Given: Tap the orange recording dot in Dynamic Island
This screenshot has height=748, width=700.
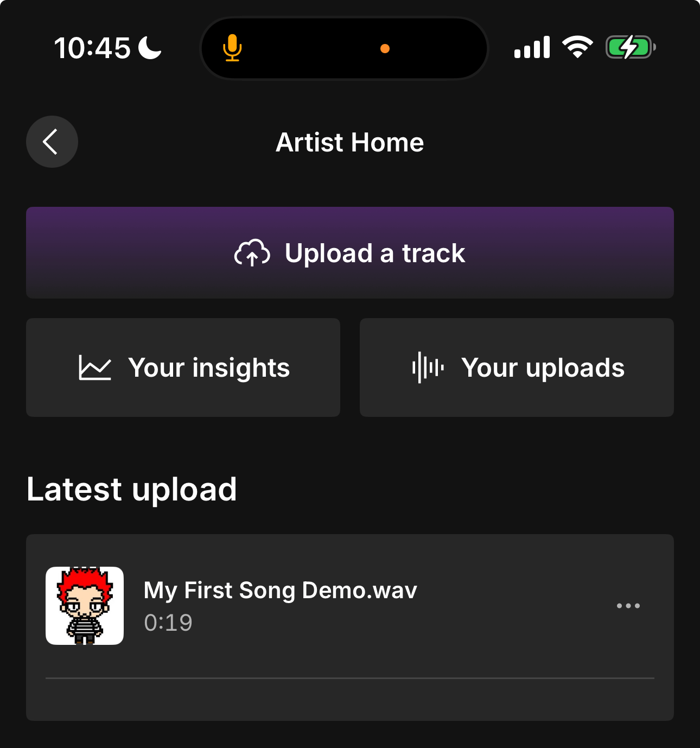Looking at the screenshot, I should pyautogui.click(x=385, y=49).
